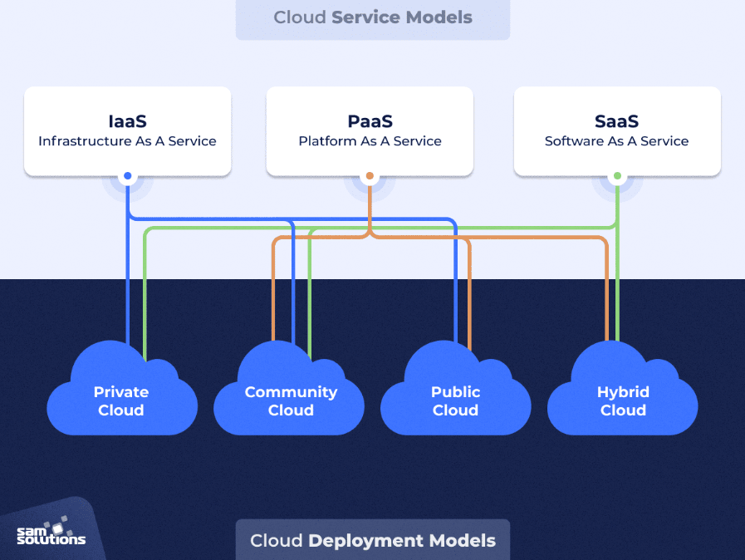Select the Public Cloud icon
745x560 pixels.
456,387
